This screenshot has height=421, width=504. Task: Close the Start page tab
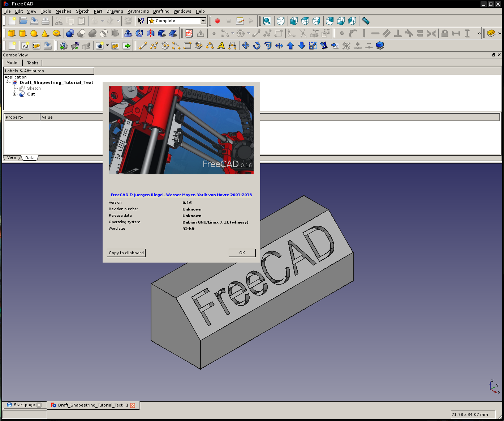(x=39, y=405)
